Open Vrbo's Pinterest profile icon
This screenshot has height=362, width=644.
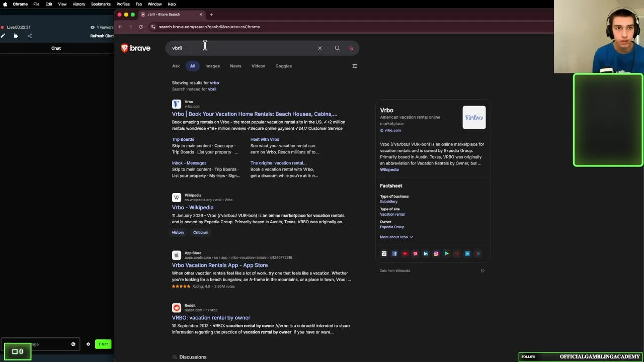(415, 254)
